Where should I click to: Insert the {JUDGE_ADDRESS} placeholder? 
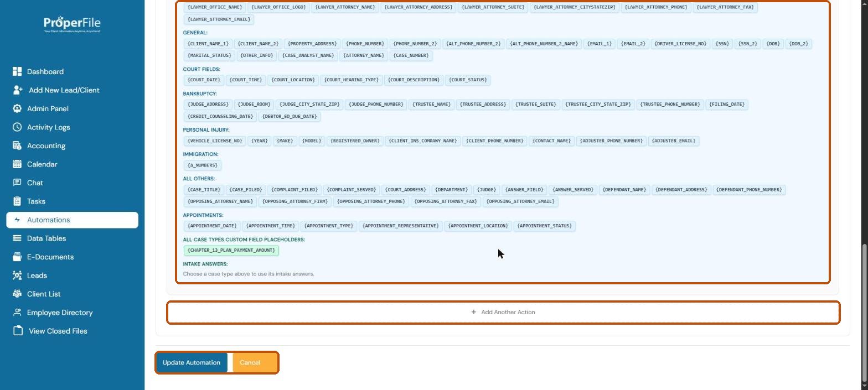tap(208, 105)
